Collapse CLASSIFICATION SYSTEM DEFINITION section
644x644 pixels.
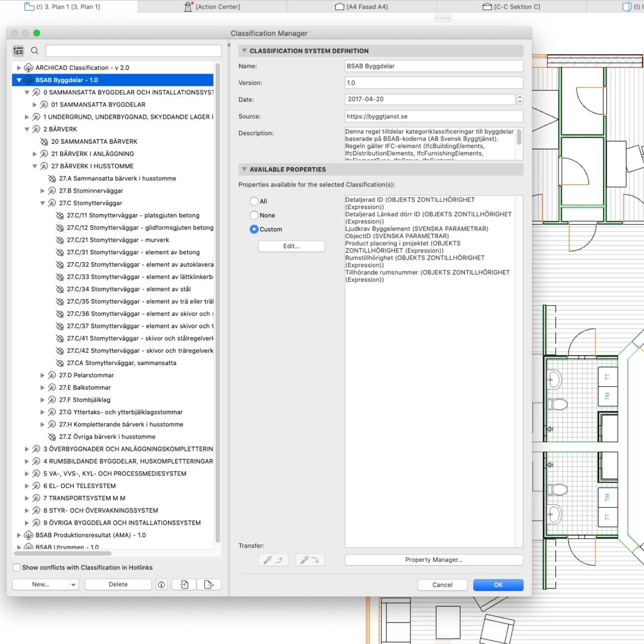[x=244, y=51]
